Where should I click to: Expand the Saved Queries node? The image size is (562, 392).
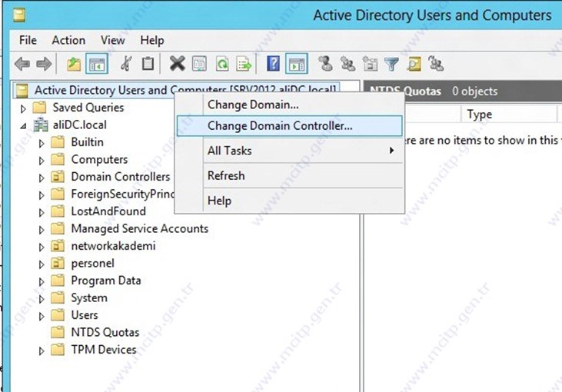click(x=23, y=108)
